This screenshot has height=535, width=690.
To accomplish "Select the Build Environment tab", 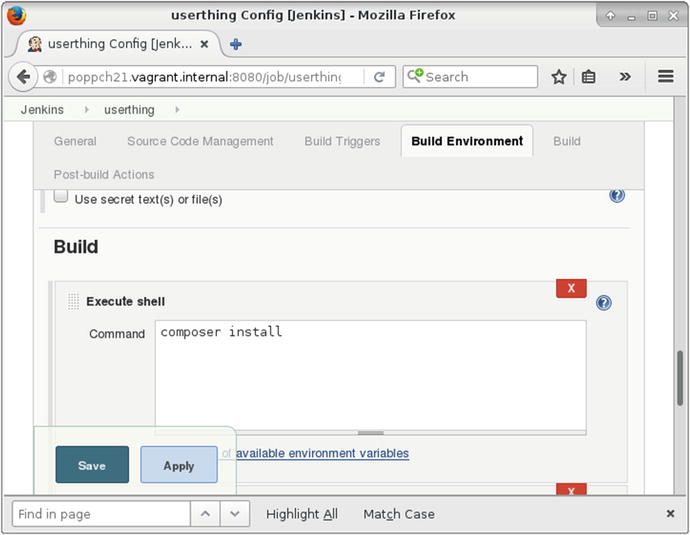I will pyautogui.click(x=467, y=141).
